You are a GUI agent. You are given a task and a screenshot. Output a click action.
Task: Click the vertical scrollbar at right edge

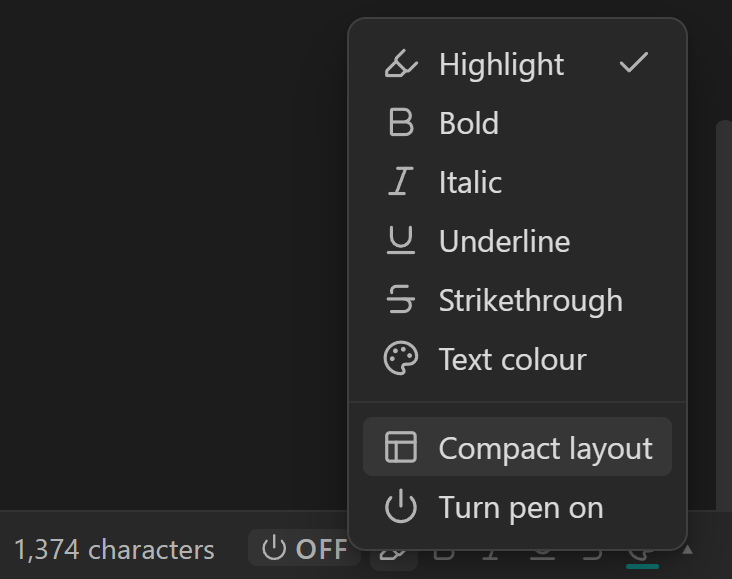tap(724, 315)
